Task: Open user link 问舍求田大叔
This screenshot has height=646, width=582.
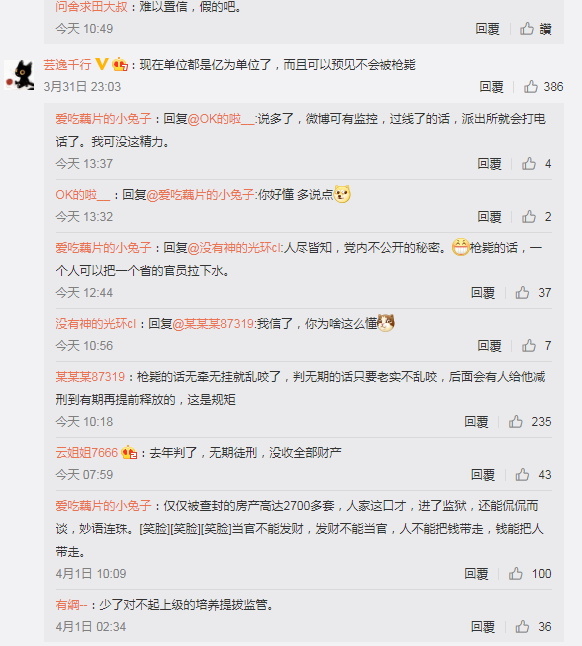Action: [91, 7]
